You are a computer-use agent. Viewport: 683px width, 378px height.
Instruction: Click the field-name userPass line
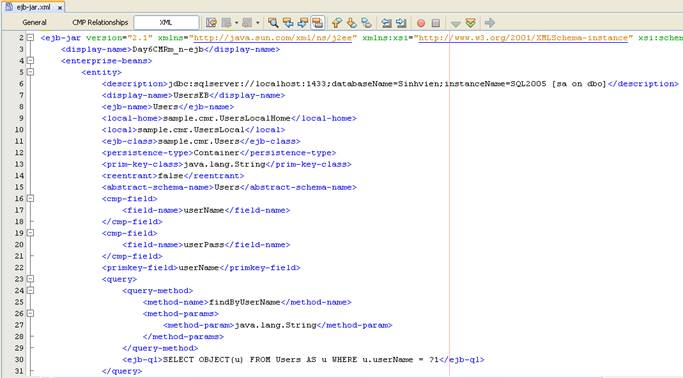pos(206,244)
